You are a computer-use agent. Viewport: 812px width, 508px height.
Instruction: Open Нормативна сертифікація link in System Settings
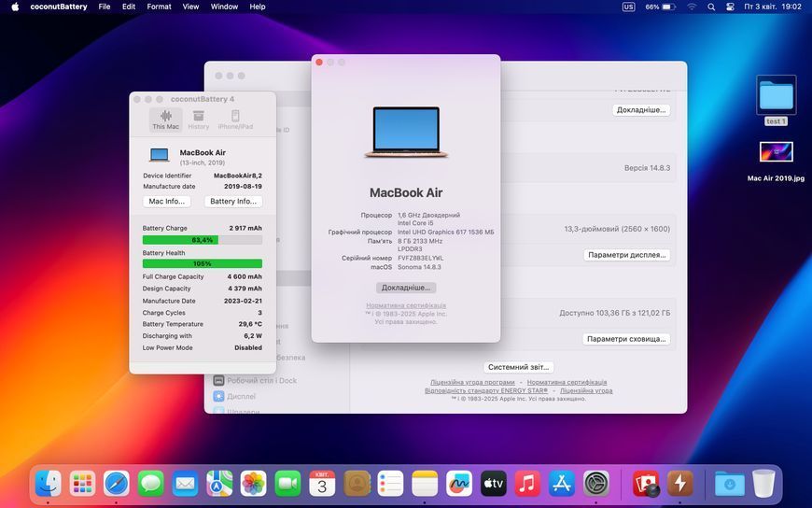coord(567,382)
